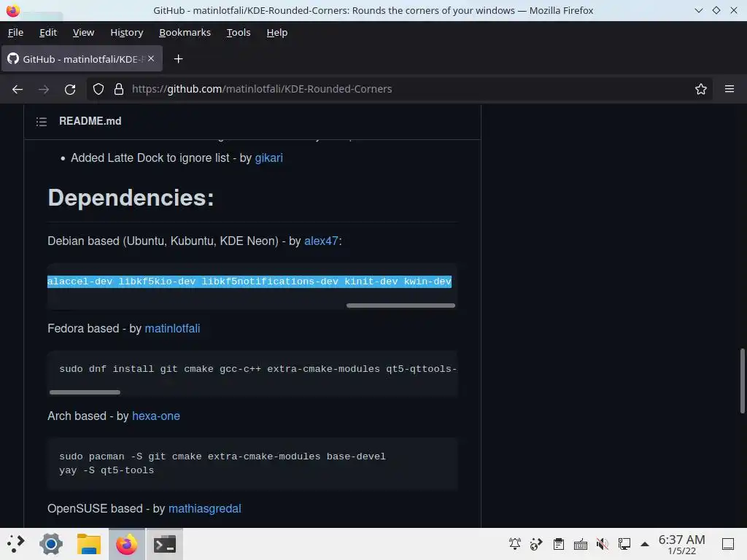
Task: Open the clock showing 6:37 AM
Action: pyautogui.click(x=682, y=544)
